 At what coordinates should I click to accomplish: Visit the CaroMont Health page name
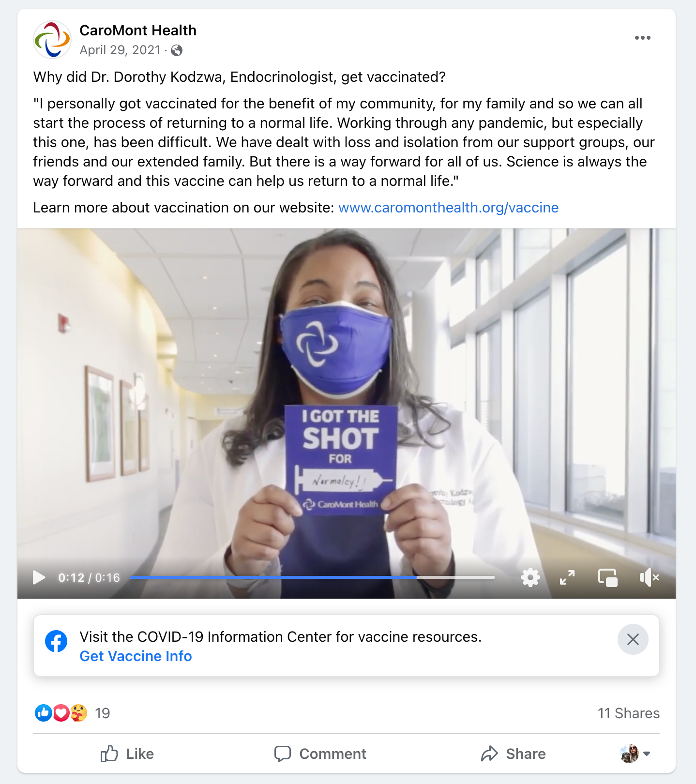tap(138, 30)
